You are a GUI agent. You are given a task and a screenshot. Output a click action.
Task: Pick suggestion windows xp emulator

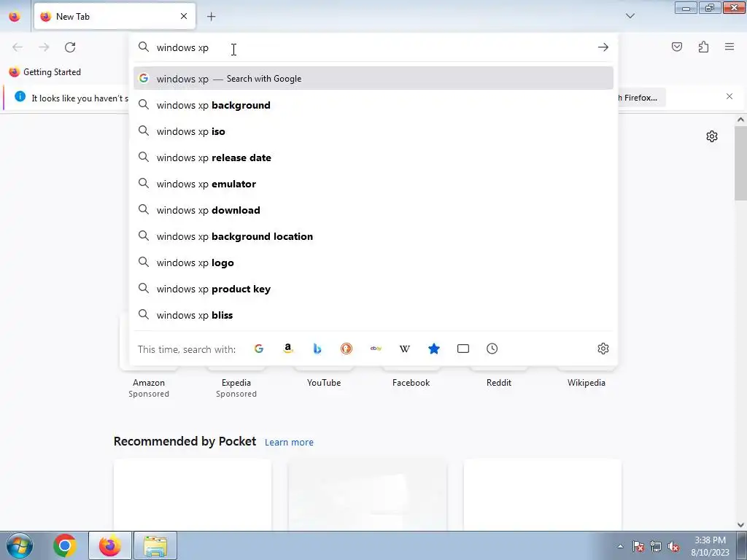click(x=373, y=183)
